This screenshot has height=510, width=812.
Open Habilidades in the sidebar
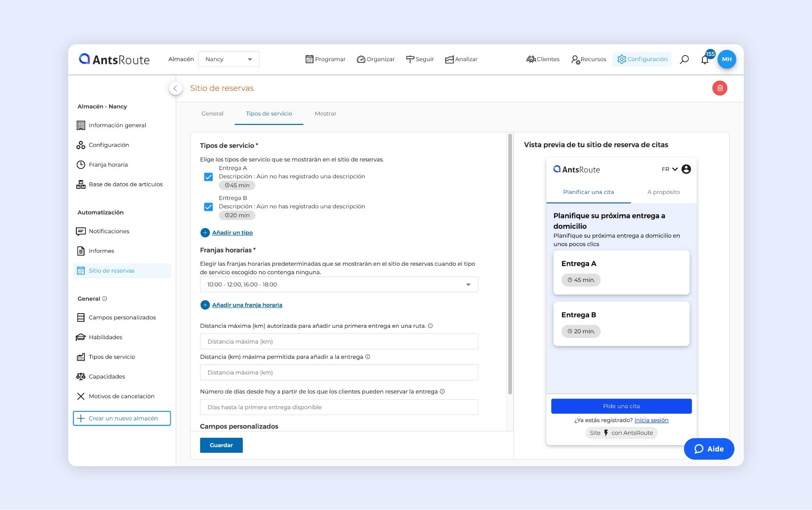tap(105, 337)
